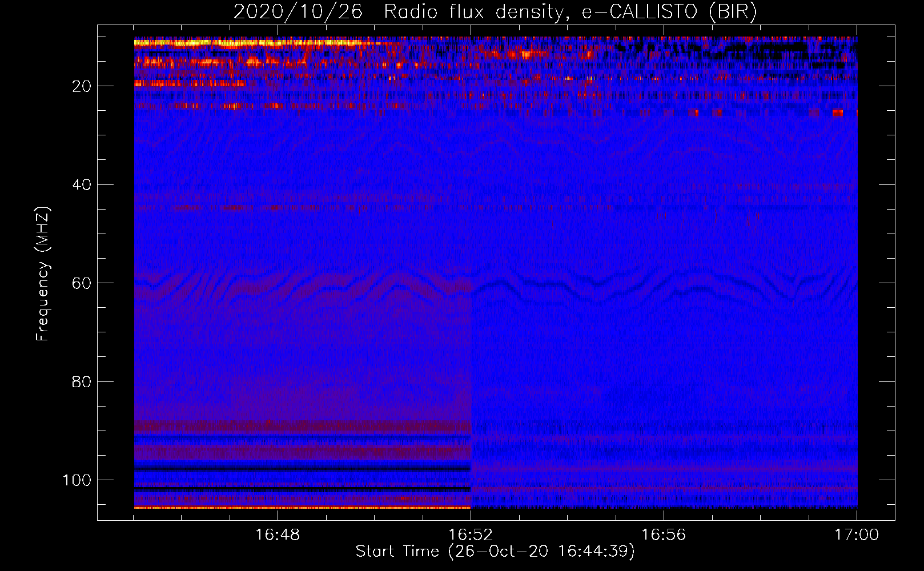Click the 'Start Time (26-Oct-20 16:44:39)' x-axis label
This screenshot has width=924, height=571.
[495, 552]
